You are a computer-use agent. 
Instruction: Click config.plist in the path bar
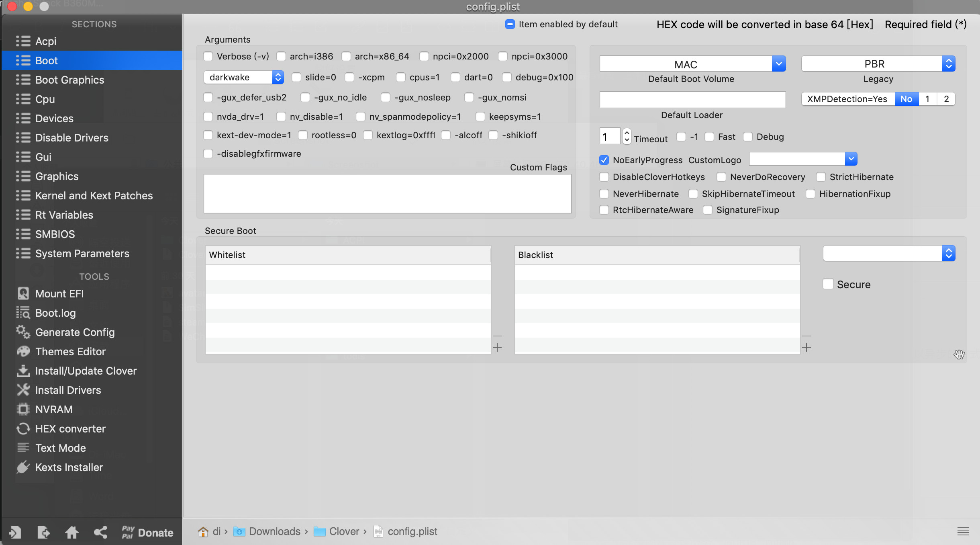pos(405,532)
